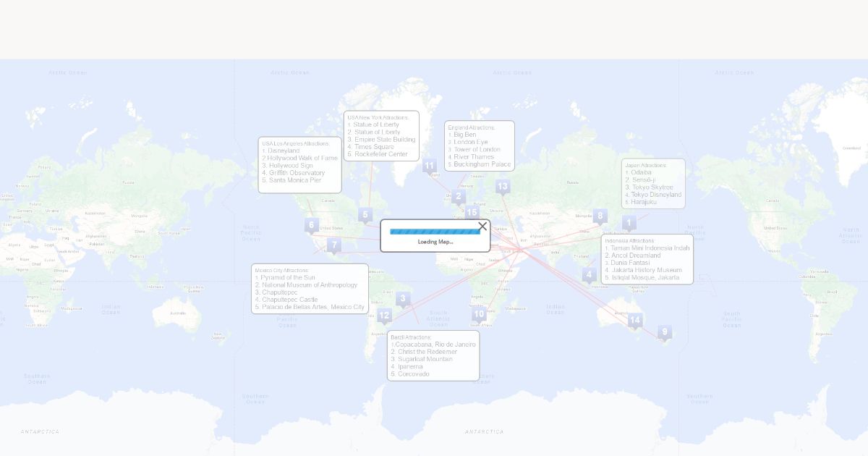The height and width of the screenshot is (456, 868).
Task: Click map marker number 7 at Mexico City
Action: coord(333,245)
